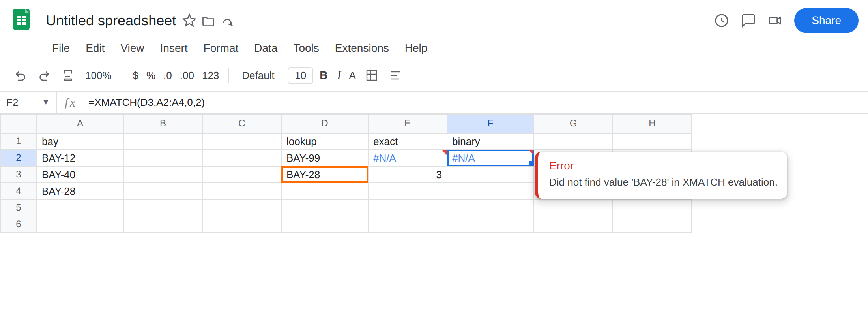The width and height of the screenshot is (868, 316).
Task: Select row 3 header
Action: pos(19,174)
